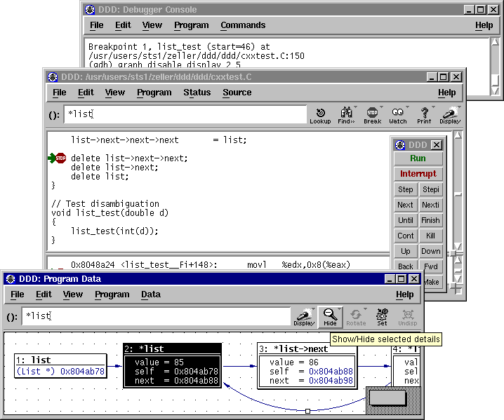The image size is (504, 420).
Task: Open the Hide dropdown arrow
Action: (x=340, y=309)
